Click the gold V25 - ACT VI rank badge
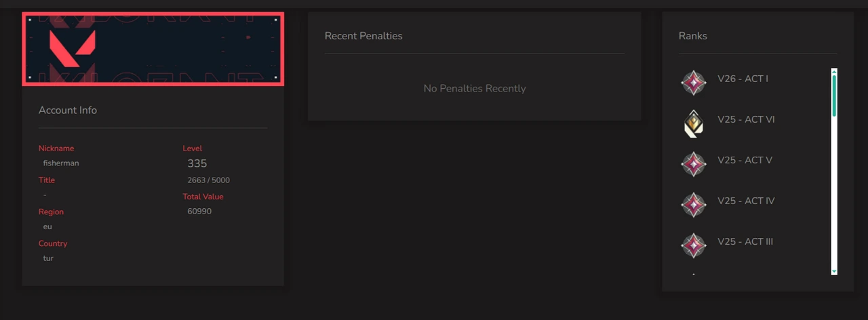This screenshot has height=320, width=868. (x=693, y=123)
